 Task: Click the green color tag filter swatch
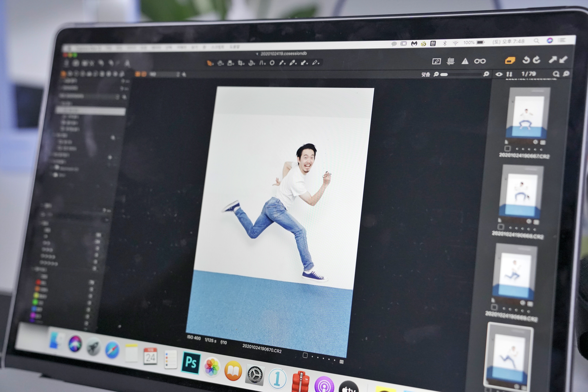click(x=35, y=302)
